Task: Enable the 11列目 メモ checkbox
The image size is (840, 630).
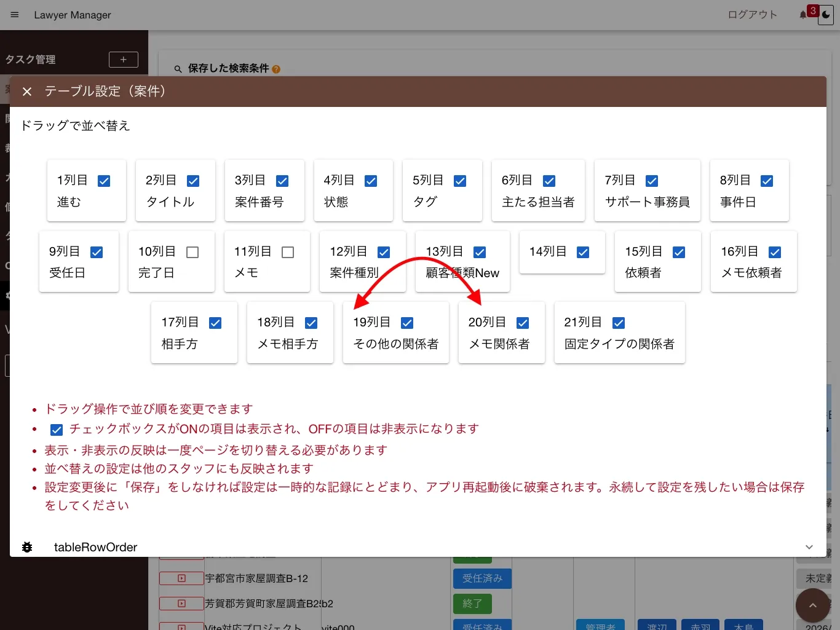Action: click(288, 253)
